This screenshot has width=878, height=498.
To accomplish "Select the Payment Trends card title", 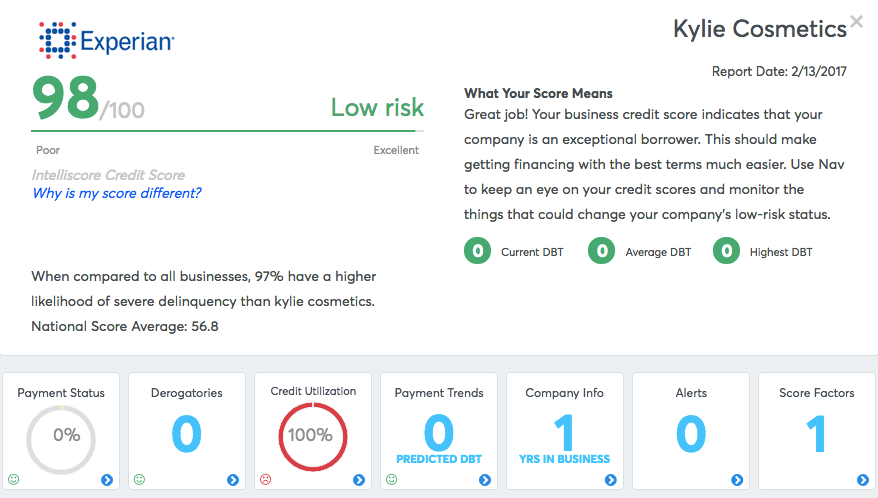I will click(439, 393).
